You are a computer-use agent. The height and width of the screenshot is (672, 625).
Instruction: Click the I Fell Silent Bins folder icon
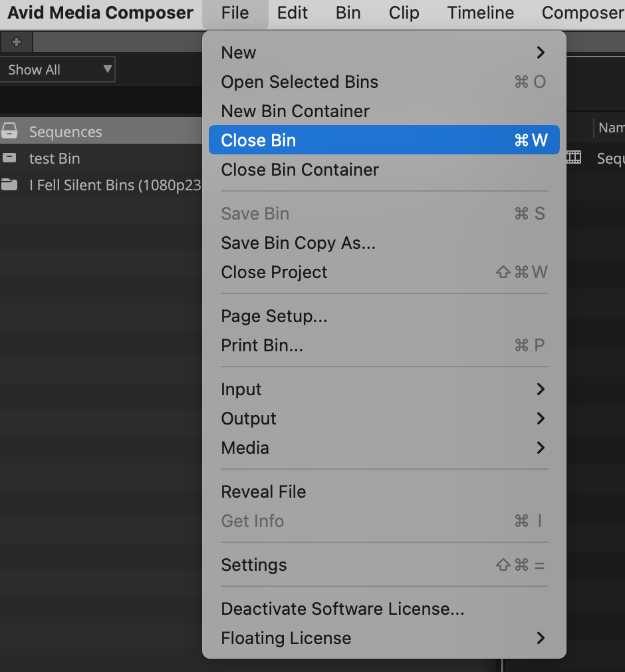pyautogui.click(x=9, y=185)
